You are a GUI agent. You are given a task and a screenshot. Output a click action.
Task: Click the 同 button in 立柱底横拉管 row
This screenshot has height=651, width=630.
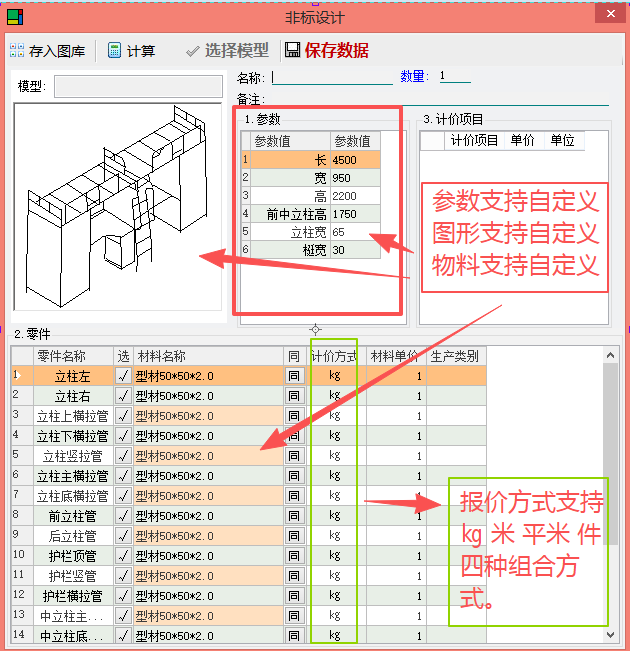point(294,496)
